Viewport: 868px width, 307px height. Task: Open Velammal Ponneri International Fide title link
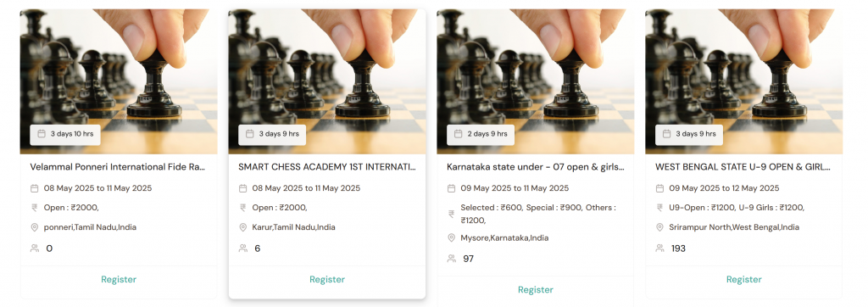117,167
